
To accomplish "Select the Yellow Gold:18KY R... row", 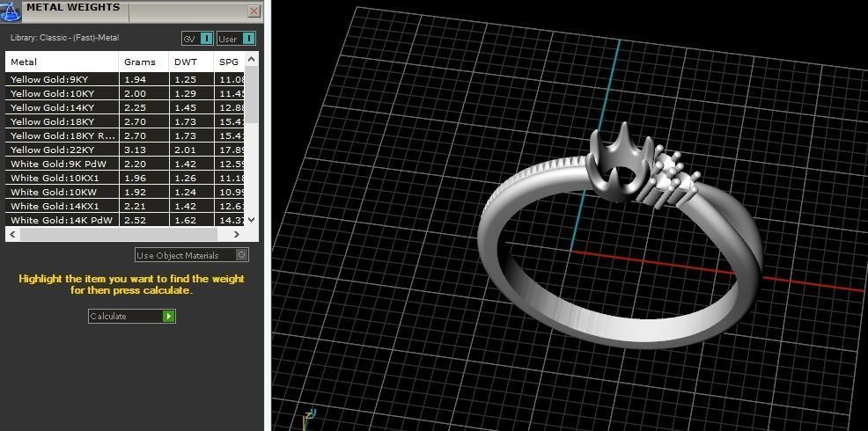I will 125,135.
